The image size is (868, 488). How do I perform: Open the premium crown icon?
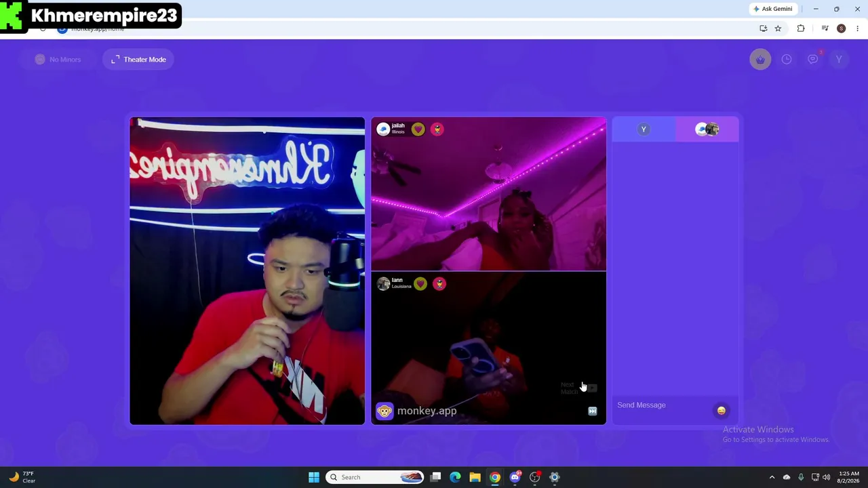760,60
